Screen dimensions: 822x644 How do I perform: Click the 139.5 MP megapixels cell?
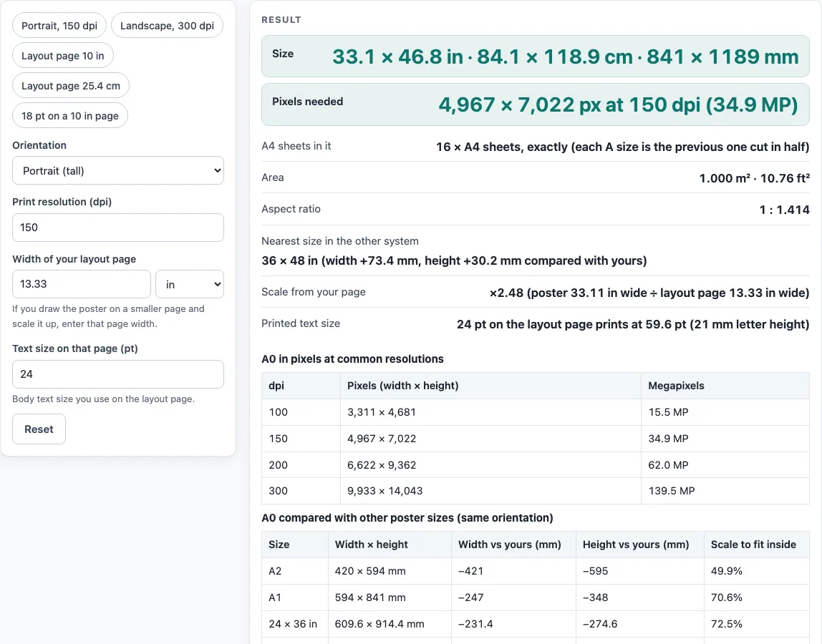pyautogui.click(x=725, y=491)
